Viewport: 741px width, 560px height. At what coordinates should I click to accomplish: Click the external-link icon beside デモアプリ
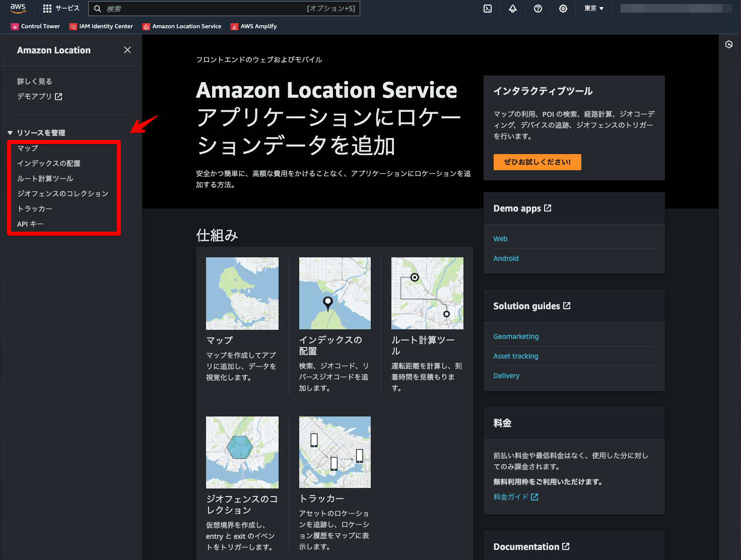pos(58,96)
